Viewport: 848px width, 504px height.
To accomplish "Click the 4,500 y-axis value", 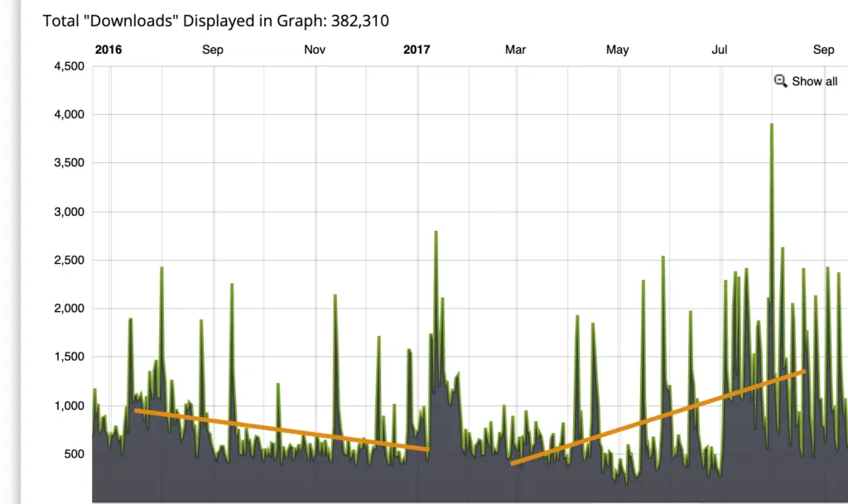I will (70, 66).
